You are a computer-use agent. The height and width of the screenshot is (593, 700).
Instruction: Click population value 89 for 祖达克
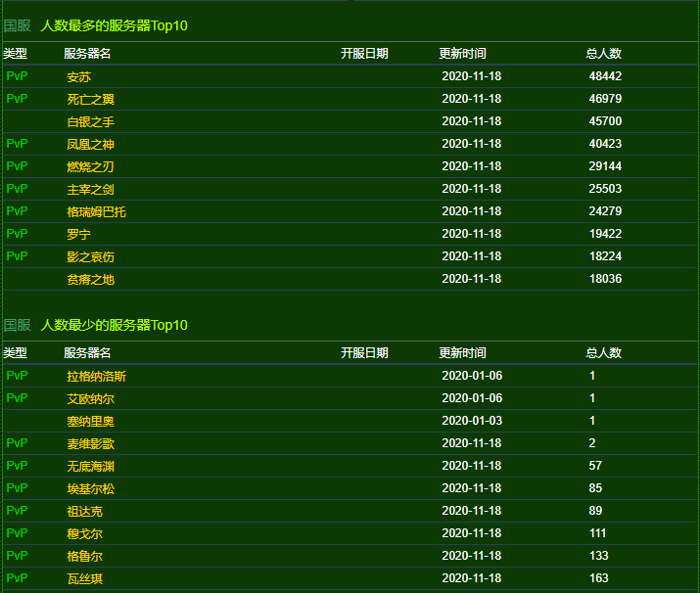click(x=595, y=511)
